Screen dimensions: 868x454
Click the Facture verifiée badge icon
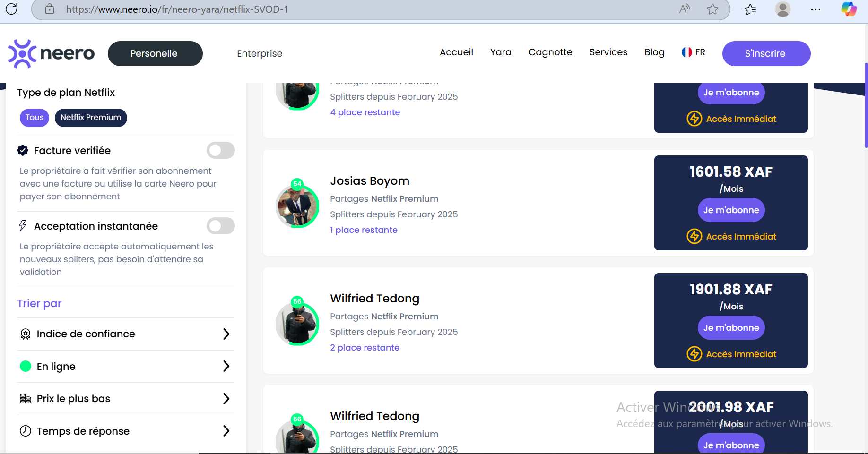23,150
